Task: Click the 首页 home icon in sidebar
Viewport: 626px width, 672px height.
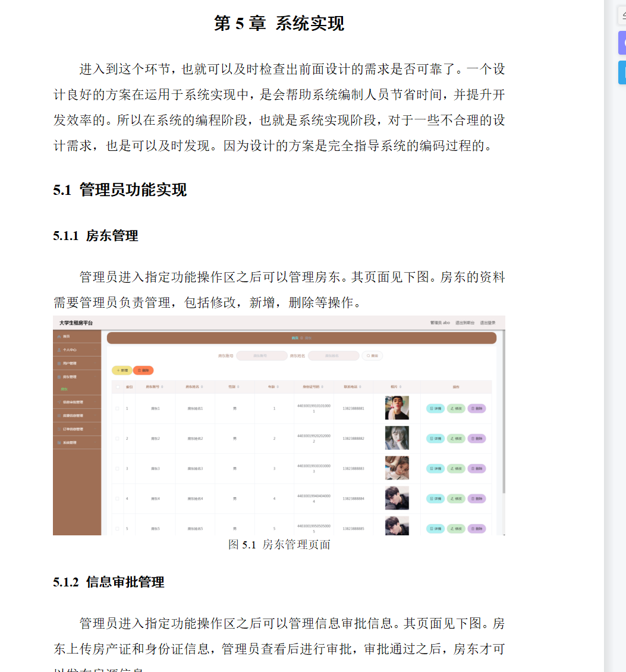Action: point(59,336)
